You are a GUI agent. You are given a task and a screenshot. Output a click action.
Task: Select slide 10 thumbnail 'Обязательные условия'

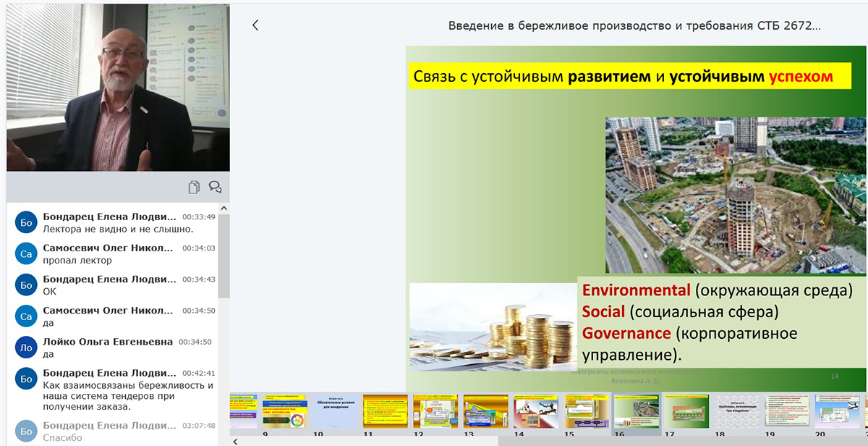point(335,411)
